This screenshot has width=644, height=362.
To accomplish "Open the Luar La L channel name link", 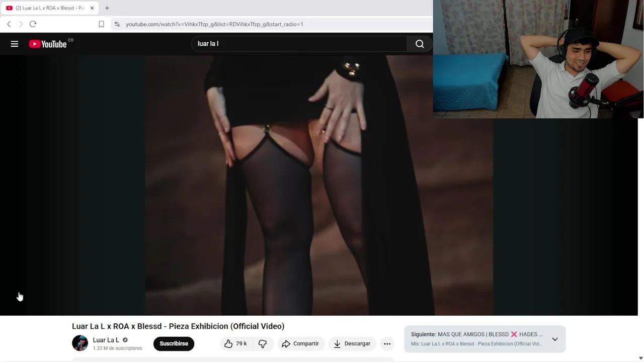I will (106, 340).
